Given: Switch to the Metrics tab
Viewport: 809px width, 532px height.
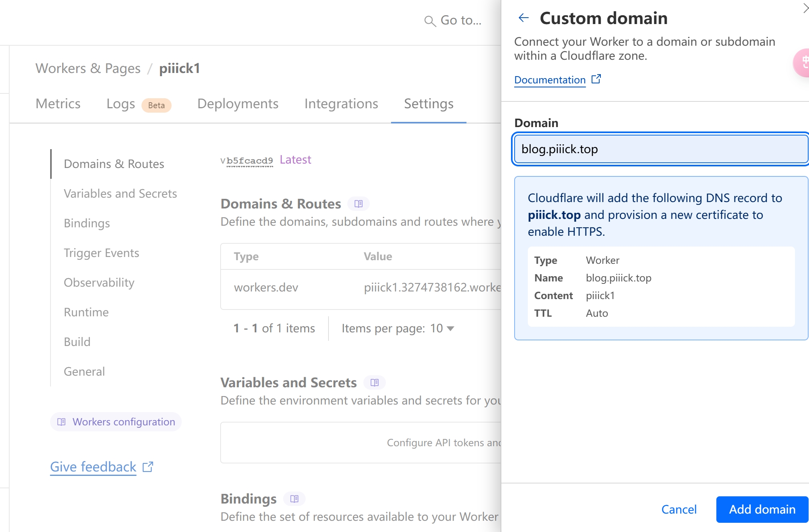Looking at the screenshot, I should pyautogui.click(x=58, y=104).
